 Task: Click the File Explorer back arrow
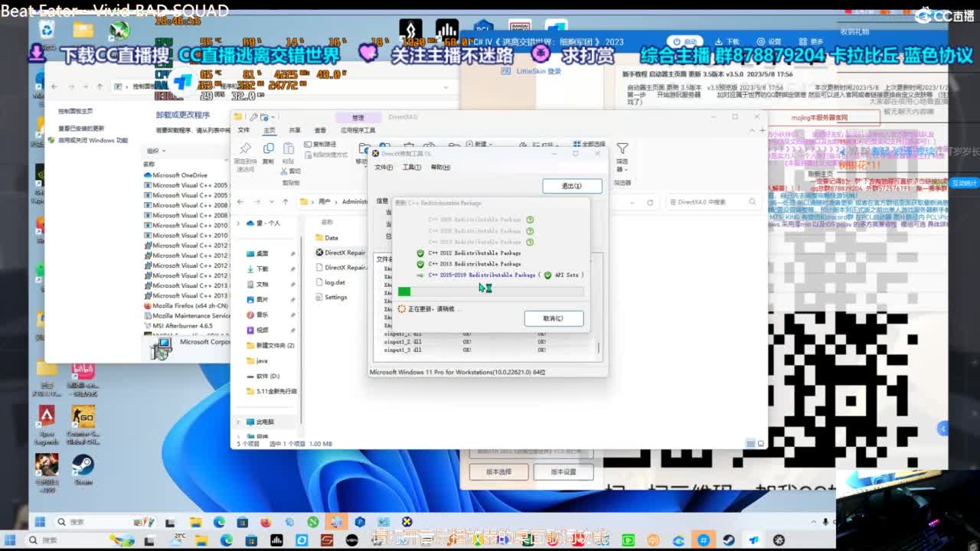240,202
